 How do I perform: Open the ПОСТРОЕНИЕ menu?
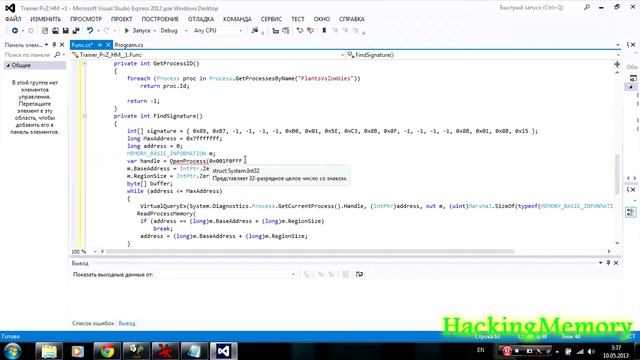click(x=160, y=19)
